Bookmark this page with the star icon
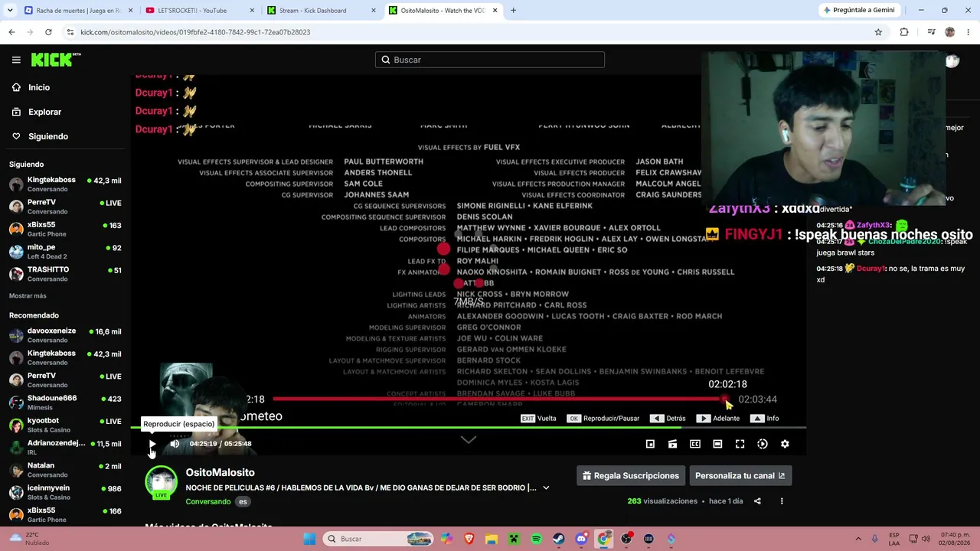Viewport: 980px width, 551px height. pyautogui.click(x=878, y=32)
